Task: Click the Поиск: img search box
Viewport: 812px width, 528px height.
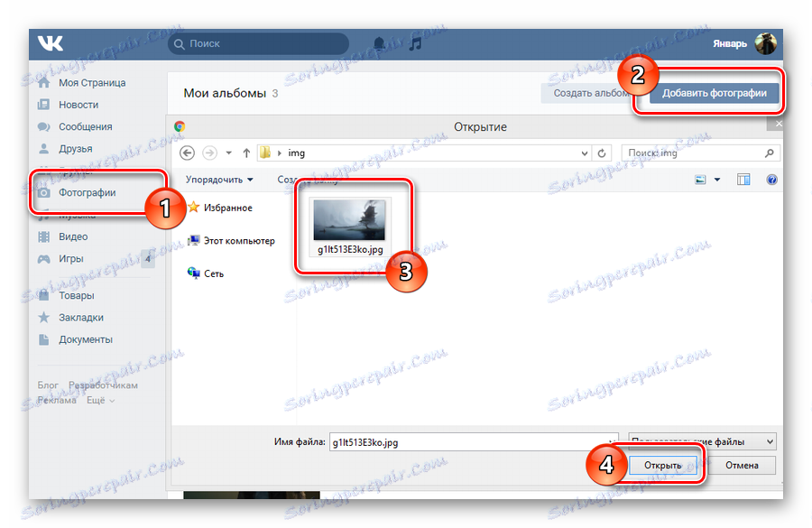Action: (701, 153)
